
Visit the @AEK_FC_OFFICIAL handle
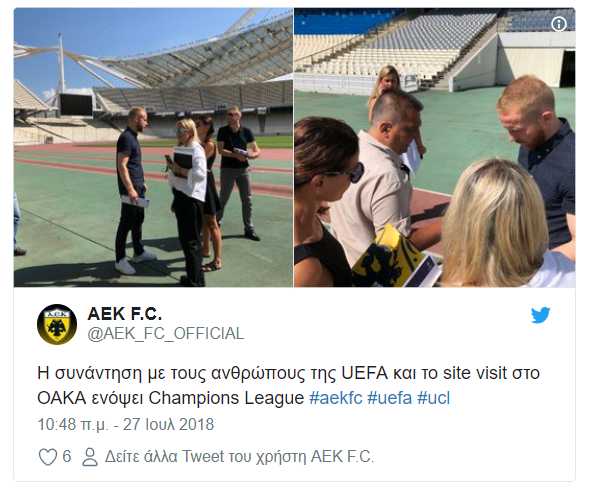166,334
